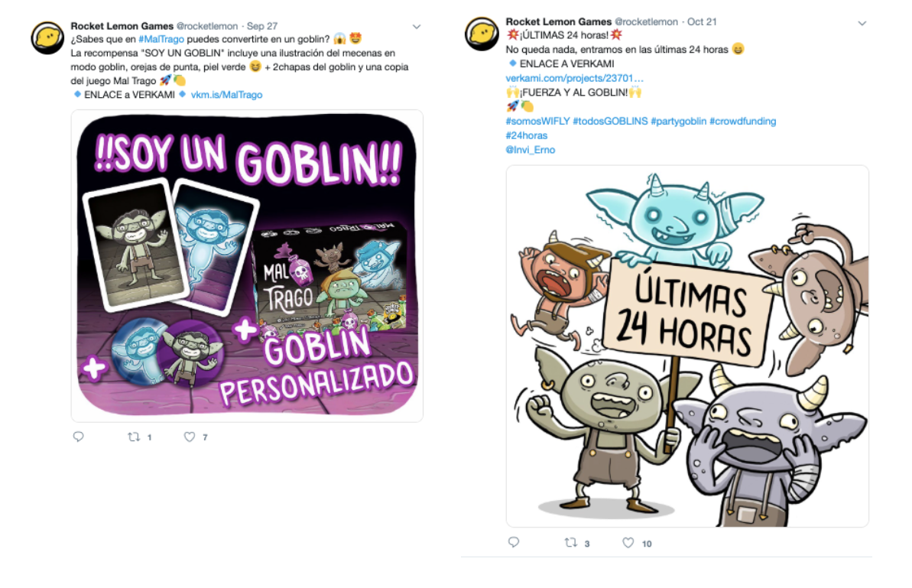Open the #24horas hashtag
Viewport: 912px width, 588px height.
point(527,135)
